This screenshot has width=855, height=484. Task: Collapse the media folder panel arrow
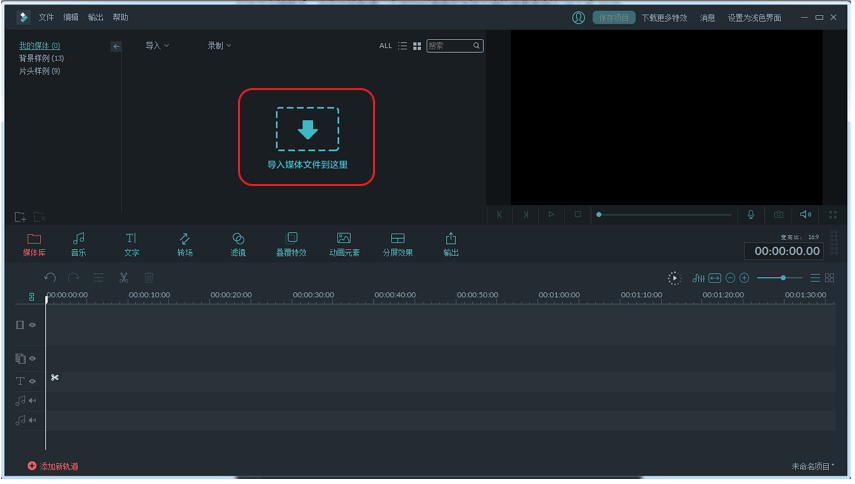(116, 46)
